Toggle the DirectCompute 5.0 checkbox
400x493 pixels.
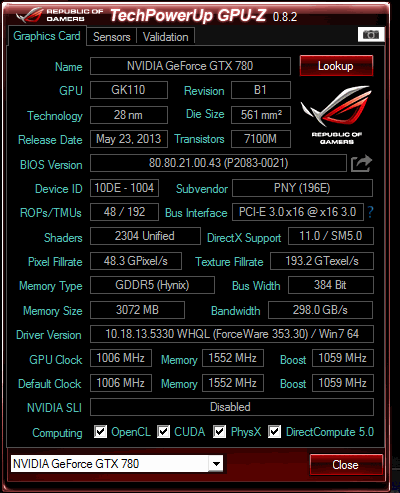pyautogui.click(x=274, y=432)
